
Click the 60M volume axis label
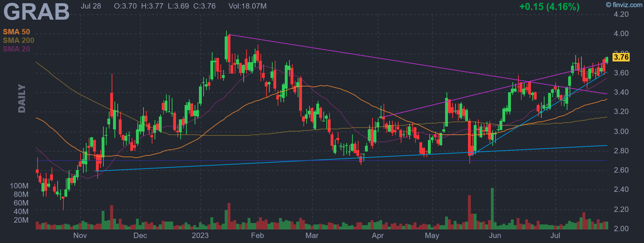coord(21,203)
